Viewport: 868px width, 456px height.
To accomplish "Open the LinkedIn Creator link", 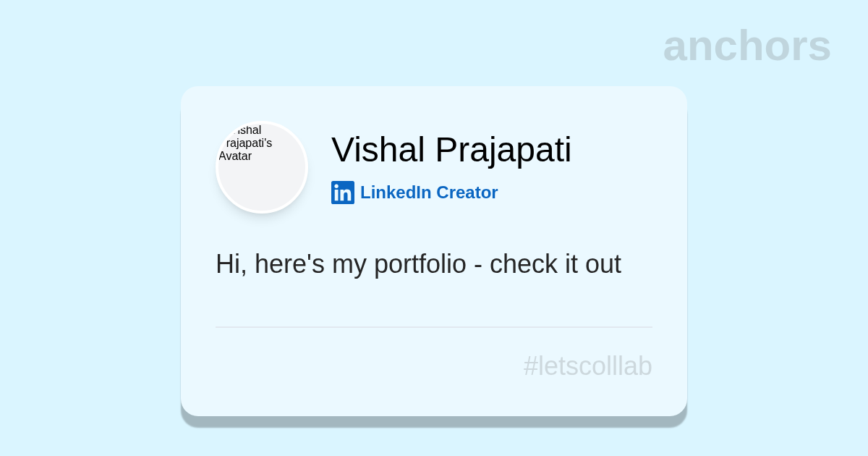I will (428, 193).
